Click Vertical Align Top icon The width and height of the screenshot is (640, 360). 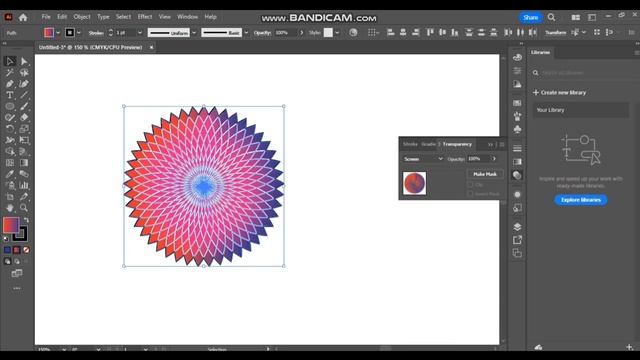coord(430,32)
